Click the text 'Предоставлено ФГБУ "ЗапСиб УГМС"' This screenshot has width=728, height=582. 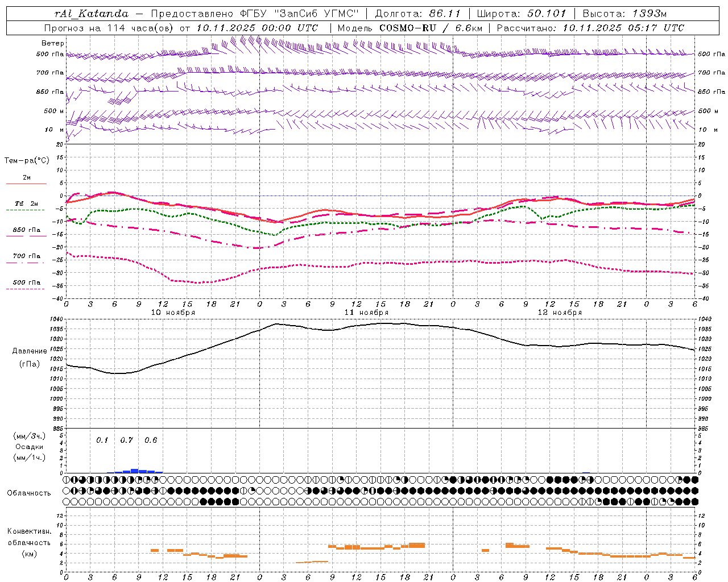255,13
